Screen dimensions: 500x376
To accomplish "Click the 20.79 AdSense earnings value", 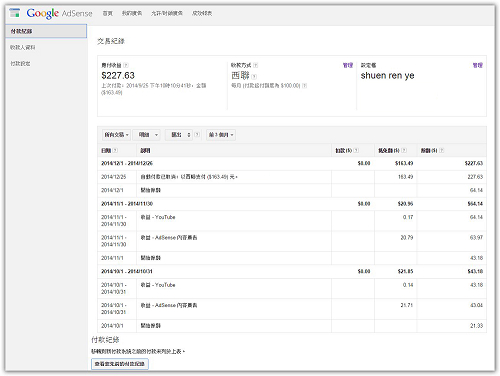I will 407,238.
